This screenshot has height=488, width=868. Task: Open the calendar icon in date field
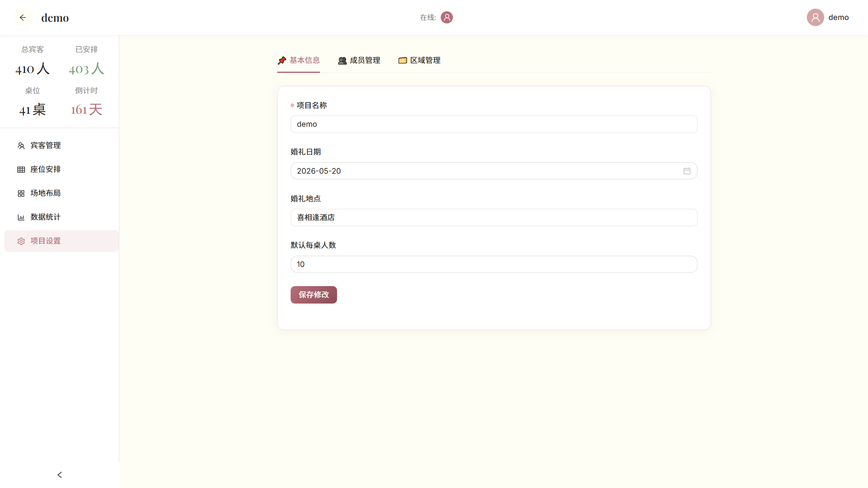point(686,171)
